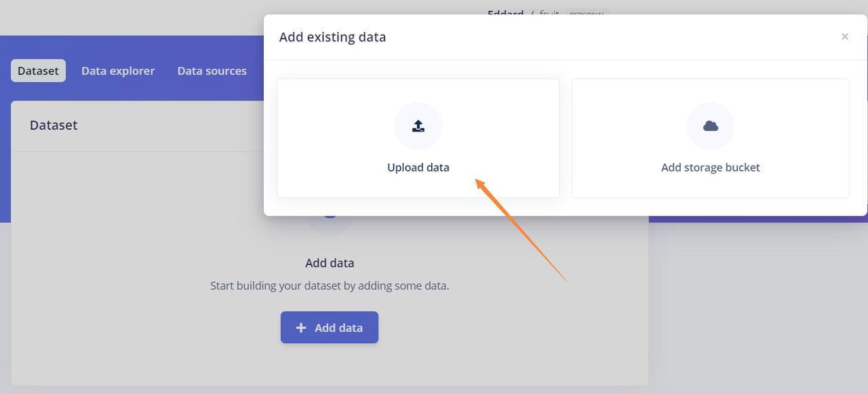The width and height of the screenshot is (868, 394).
Task: Open the Data explorer tab
Action: (x=118, y=71)
